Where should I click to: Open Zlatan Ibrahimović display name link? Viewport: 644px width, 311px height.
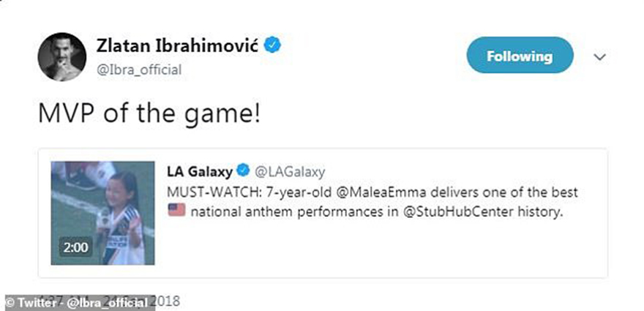pos(179,45)
